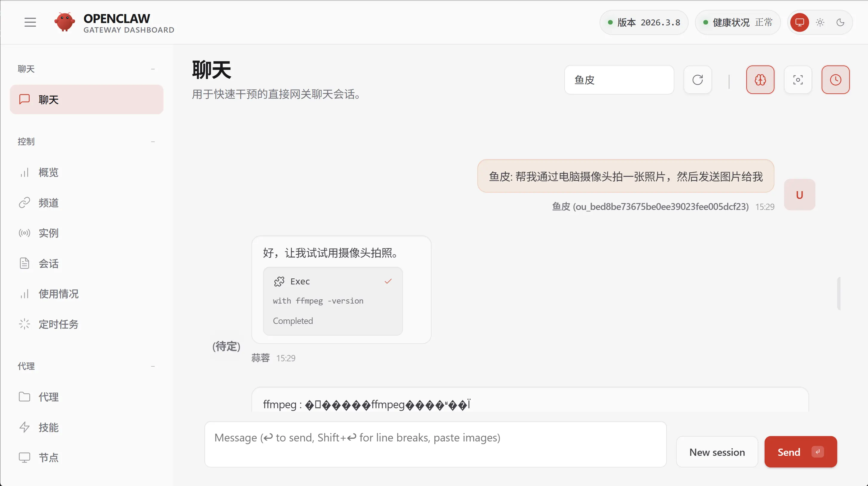Click the hamburger menu icon

(x=30, y=22)
